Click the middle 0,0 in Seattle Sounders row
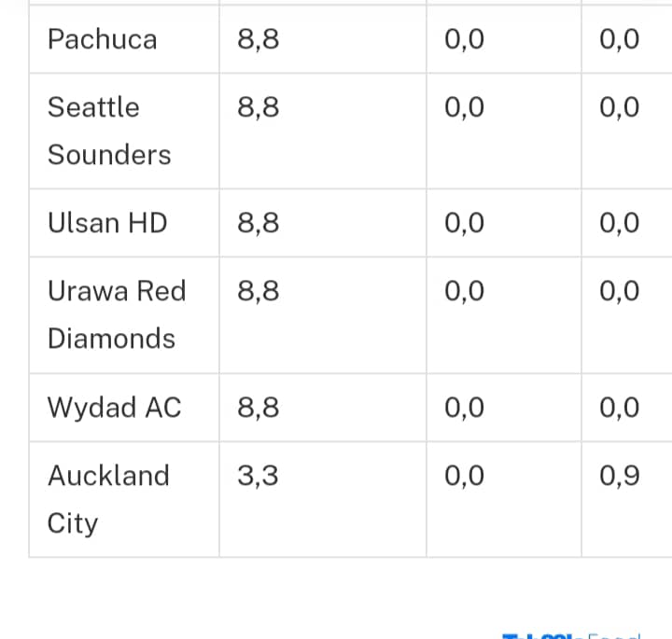672x639 pixels. [x=465, y=107]
